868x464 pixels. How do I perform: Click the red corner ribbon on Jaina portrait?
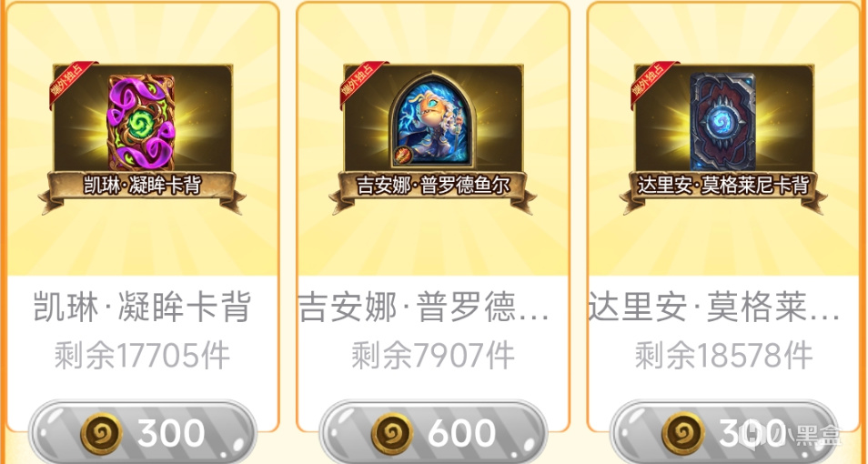tap(362, 83)
